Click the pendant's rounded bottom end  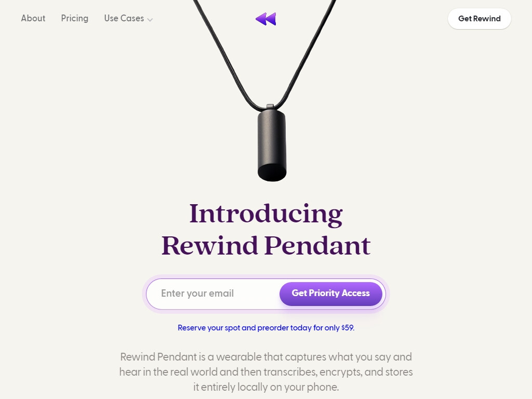pos(272,172)
